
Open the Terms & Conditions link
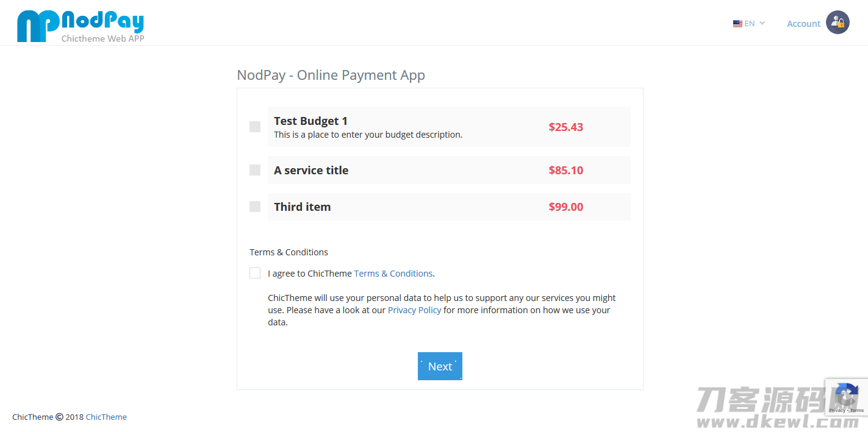pyautogui.click(x=393, y=274)
